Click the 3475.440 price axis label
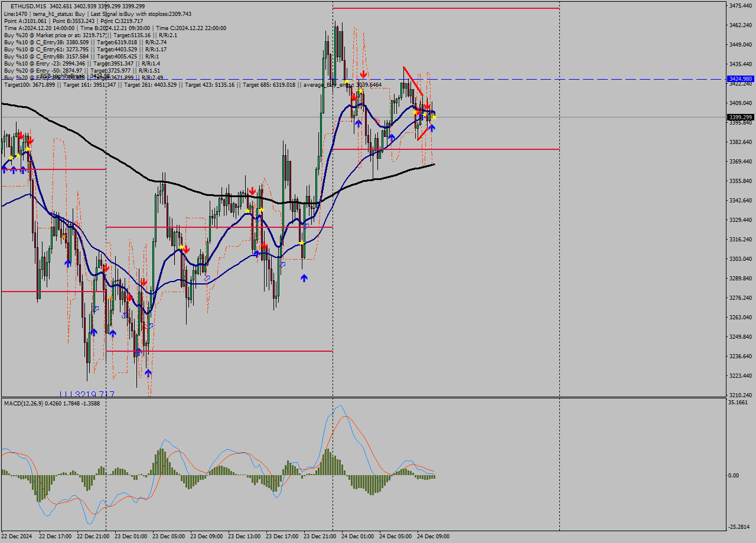This screenshot has width=756, height=543. point(741,5)
